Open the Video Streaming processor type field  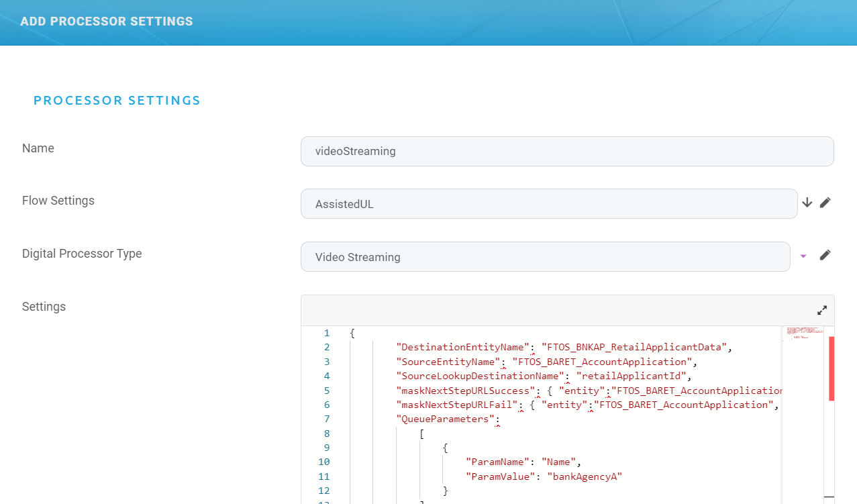545,257
